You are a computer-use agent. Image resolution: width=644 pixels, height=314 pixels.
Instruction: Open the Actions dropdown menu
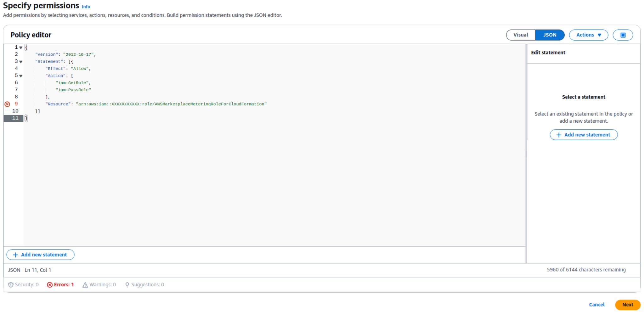coord(588,35)
